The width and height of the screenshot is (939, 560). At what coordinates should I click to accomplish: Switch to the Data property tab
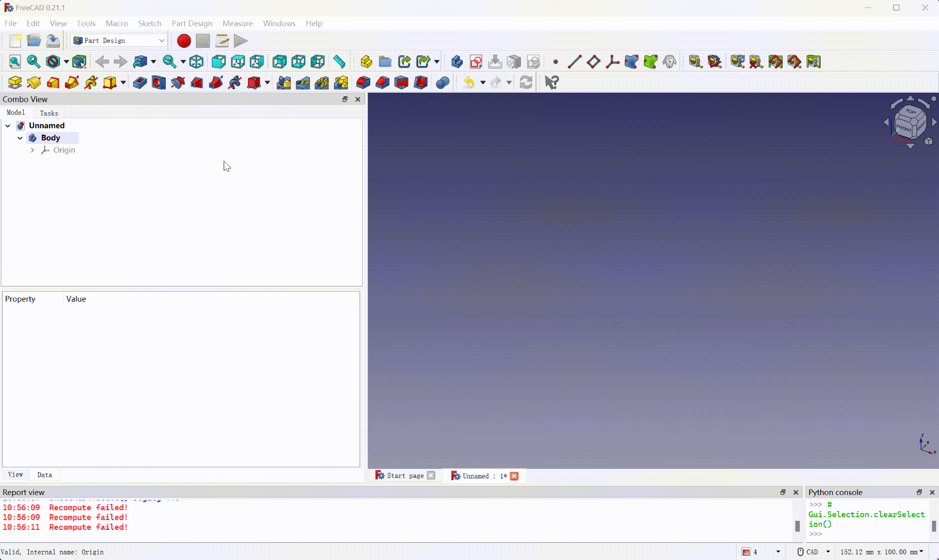(x=44, y=475)
